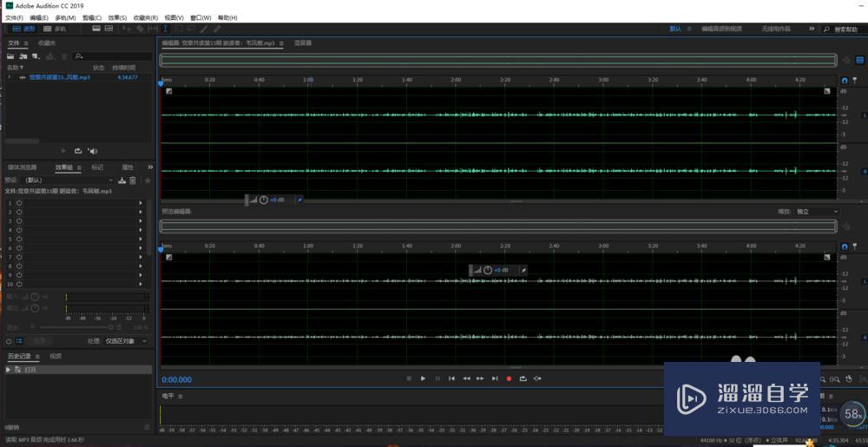Viewport: 868px width, 447px height.
Task: Move playhead to next marker
Action: [x=495, y=378]
